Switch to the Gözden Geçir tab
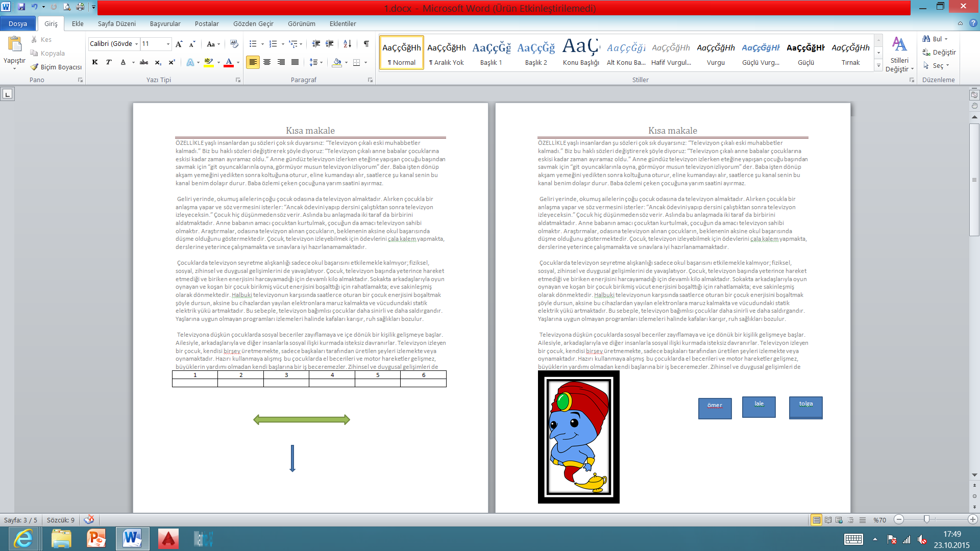Screen dimensions: 980x551 click(253, 23)
